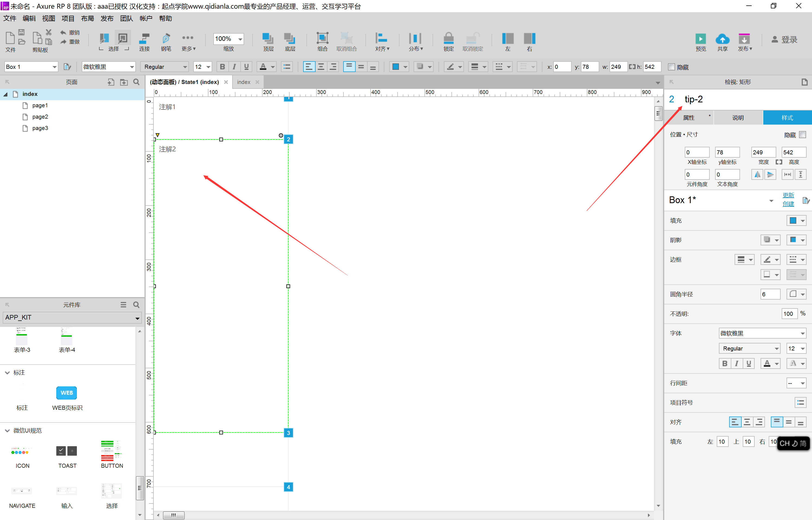The width and height of the screenshot is (812, 520).
Task: Click the Undo (撤销) icon
Action: (63, 32)
